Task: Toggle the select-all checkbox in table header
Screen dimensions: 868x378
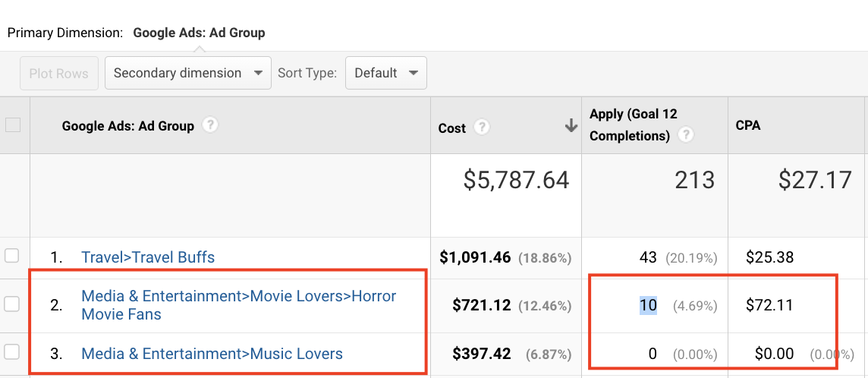Action: 13,126
